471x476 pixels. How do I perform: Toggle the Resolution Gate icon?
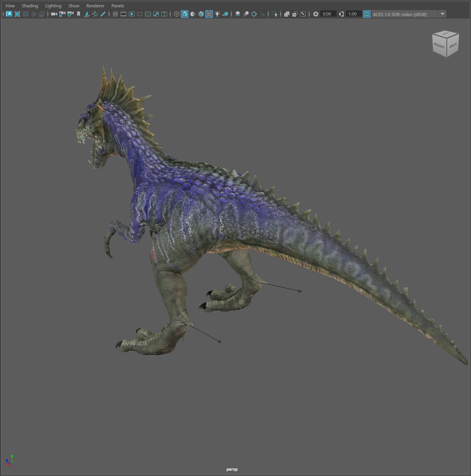pos(132,14)
